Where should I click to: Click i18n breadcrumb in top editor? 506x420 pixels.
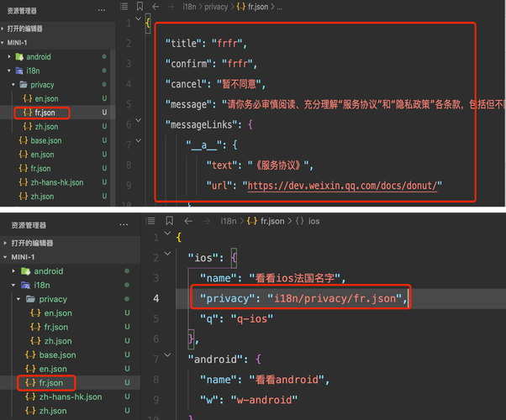189,7
